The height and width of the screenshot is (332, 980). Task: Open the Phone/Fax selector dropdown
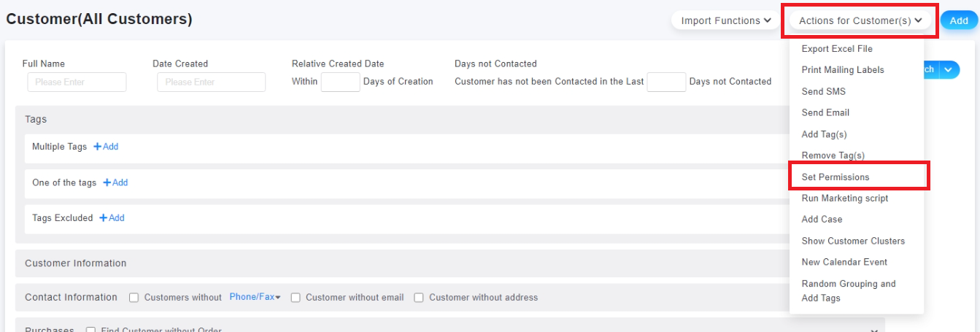pyautogui.click(x=255, y=297)
